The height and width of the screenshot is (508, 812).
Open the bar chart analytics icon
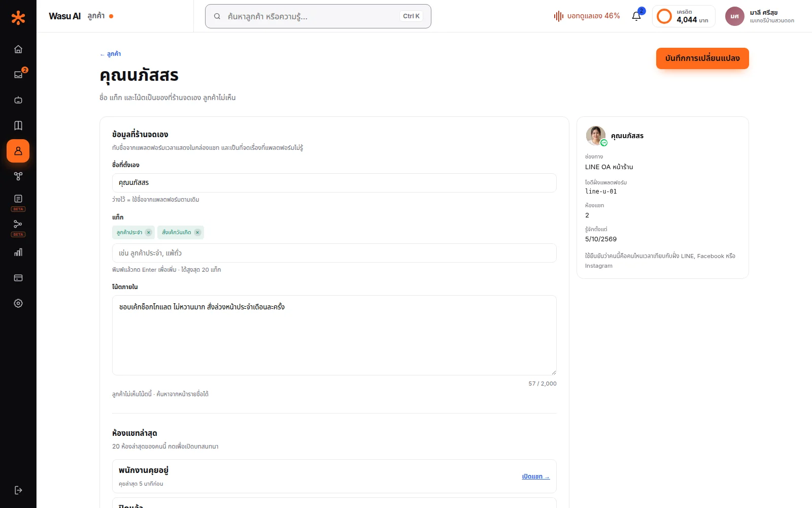[18, 252]
